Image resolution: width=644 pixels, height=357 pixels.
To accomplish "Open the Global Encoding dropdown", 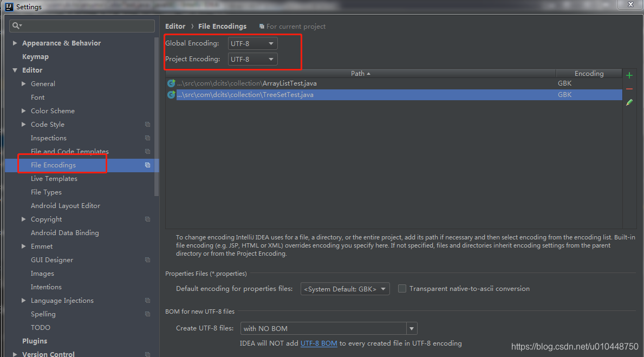I will 252,43.
